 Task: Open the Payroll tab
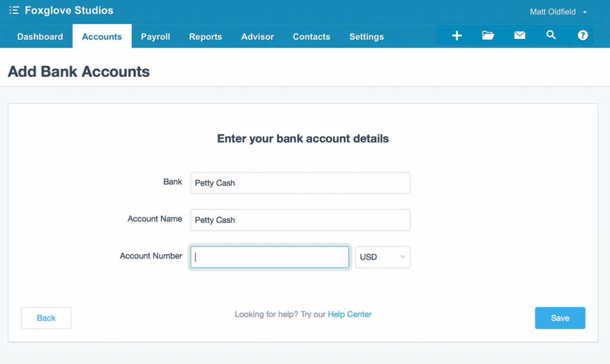pyautogui.click(x=155, y=37)
